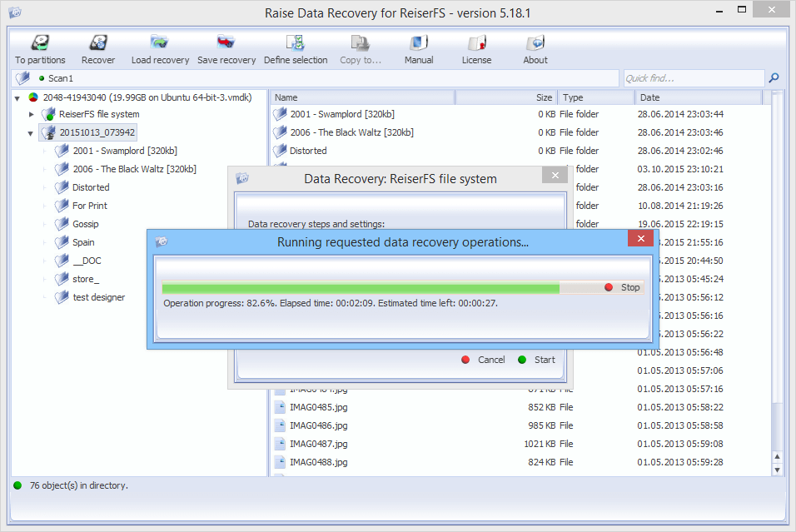Collapse the 20151013_073942 folder node
This screenshot has height=532, width=796.
pos(31,132)
